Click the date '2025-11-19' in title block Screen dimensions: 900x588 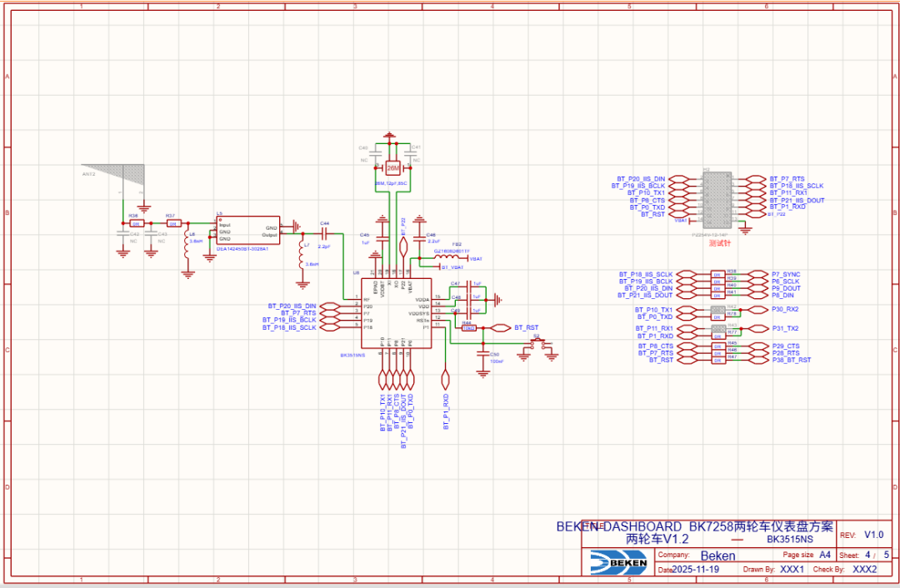(695, 570)
